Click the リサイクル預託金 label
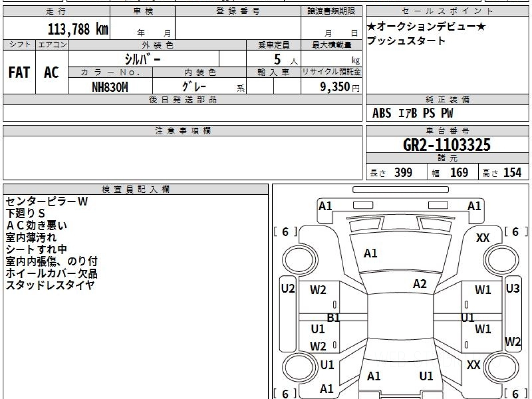Screen dimensions: 532x399 332,72
